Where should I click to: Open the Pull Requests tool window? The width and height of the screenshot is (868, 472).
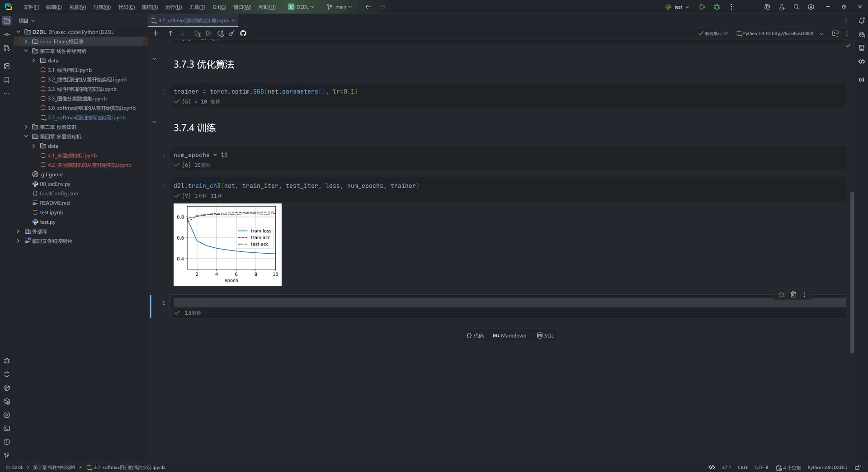coord(7,48)
